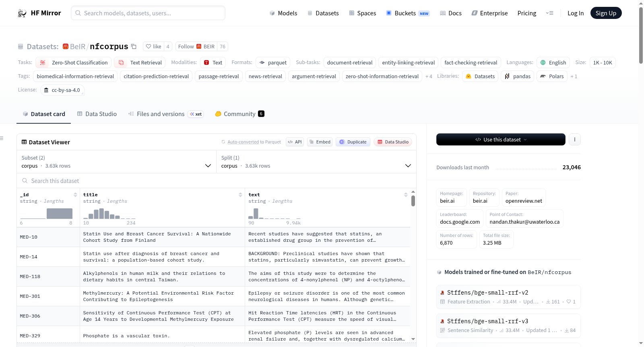
Task: Select the MED-301 row id cell
Action: coord(48,297)
